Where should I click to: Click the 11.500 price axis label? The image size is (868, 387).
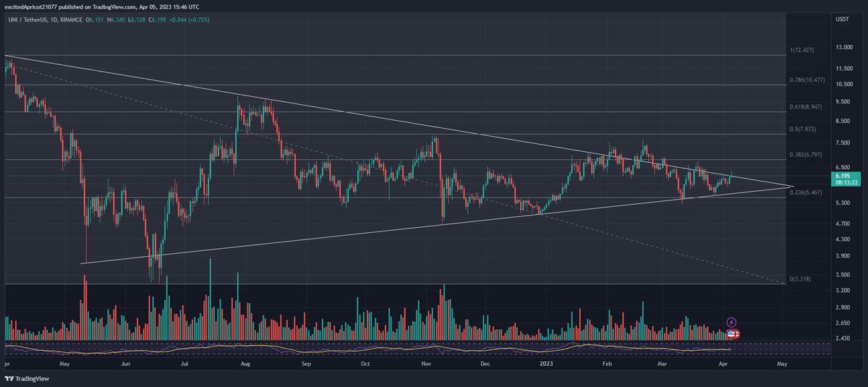pyautogui.click(x=843, y=68)
